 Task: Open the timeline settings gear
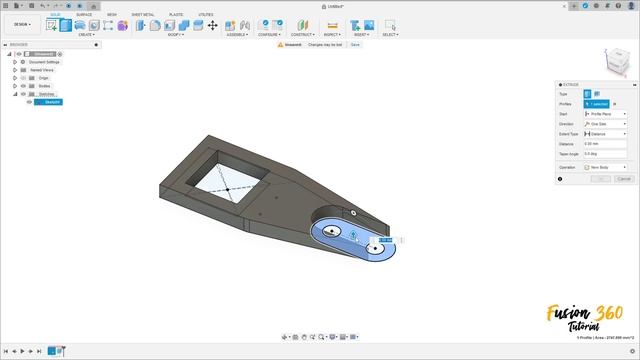tap(632, 351)
